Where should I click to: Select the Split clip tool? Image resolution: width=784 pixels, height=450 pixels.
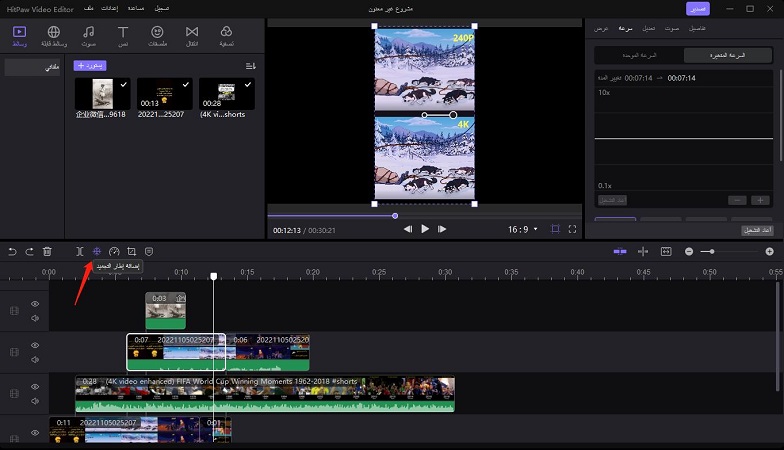tap(80, 252)
